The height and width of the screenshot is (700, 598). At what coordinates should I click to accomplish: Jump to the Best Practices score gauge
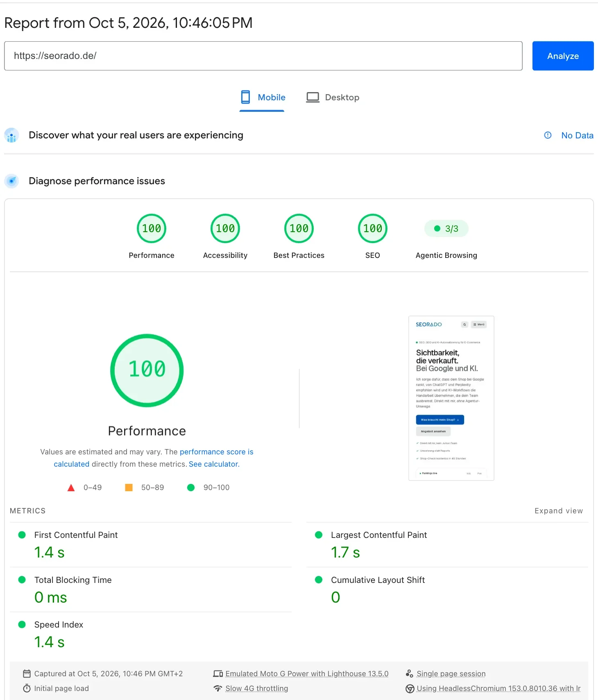299,228
